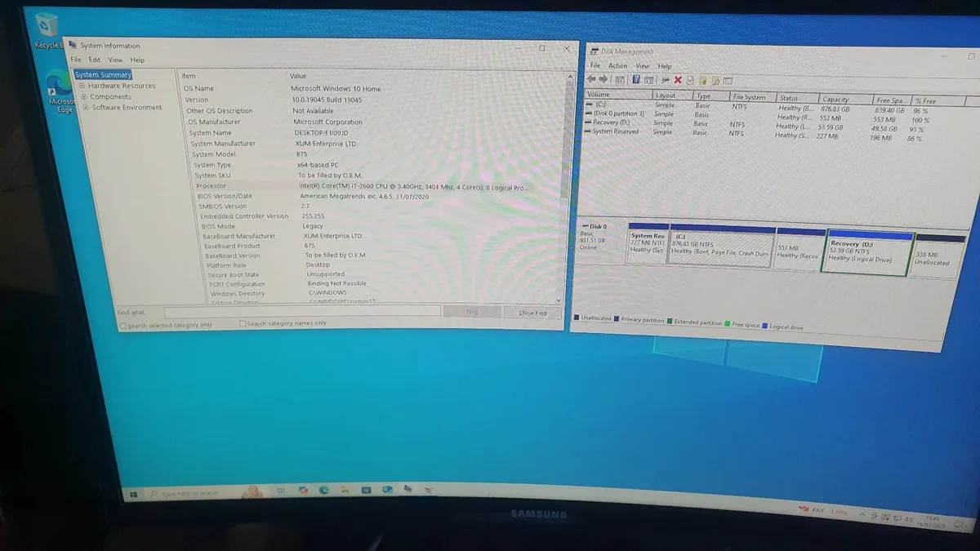The width and height of the screenshot is (980, 551).
Task: Open Edit menu in System Information
Action: coord(95,60)
